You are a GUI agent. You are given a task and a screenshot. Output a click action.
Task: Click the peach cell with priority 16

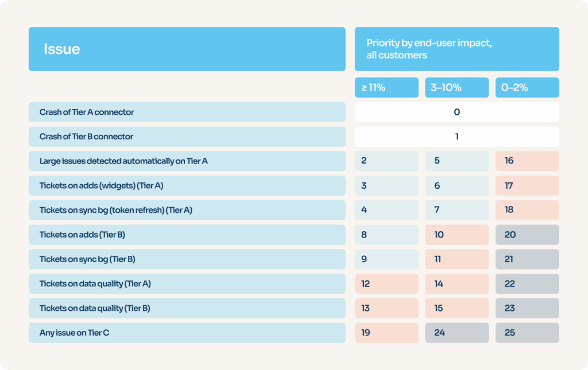point(527,161)
